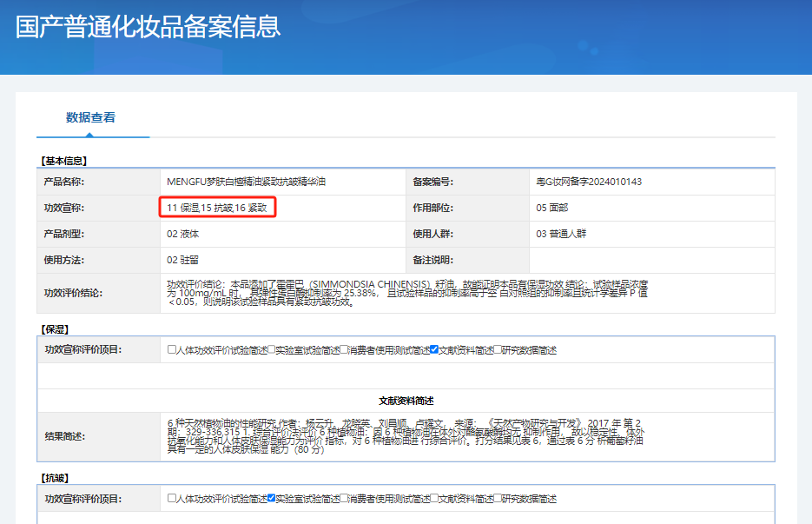Check 实验室试验简述 in the 保湿 section
Screen dimensions: 812x524
272,350
